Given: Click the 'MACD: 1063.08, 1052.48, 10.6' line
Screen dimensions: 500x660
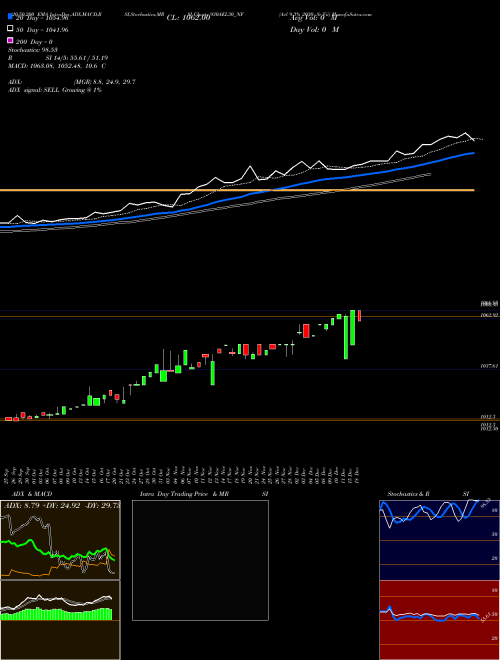Looking at the screenshot, I should 57,66.
